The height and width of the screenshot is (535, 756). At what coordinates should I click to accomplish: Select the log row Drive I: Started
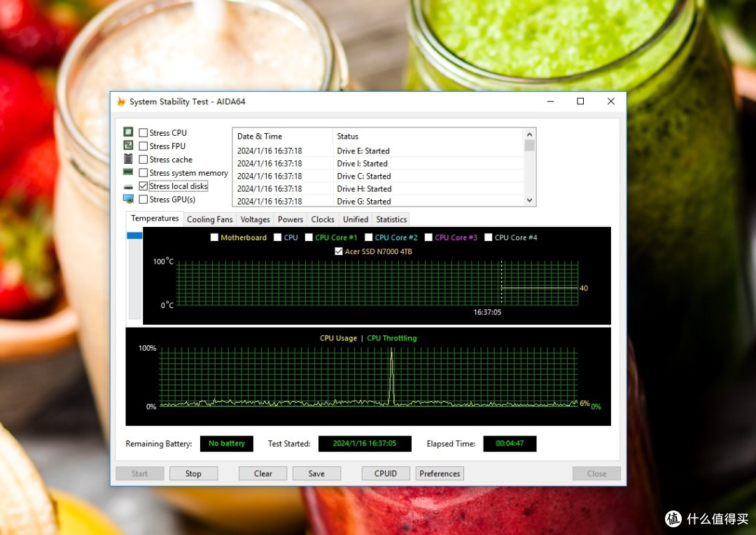(379, 164)
